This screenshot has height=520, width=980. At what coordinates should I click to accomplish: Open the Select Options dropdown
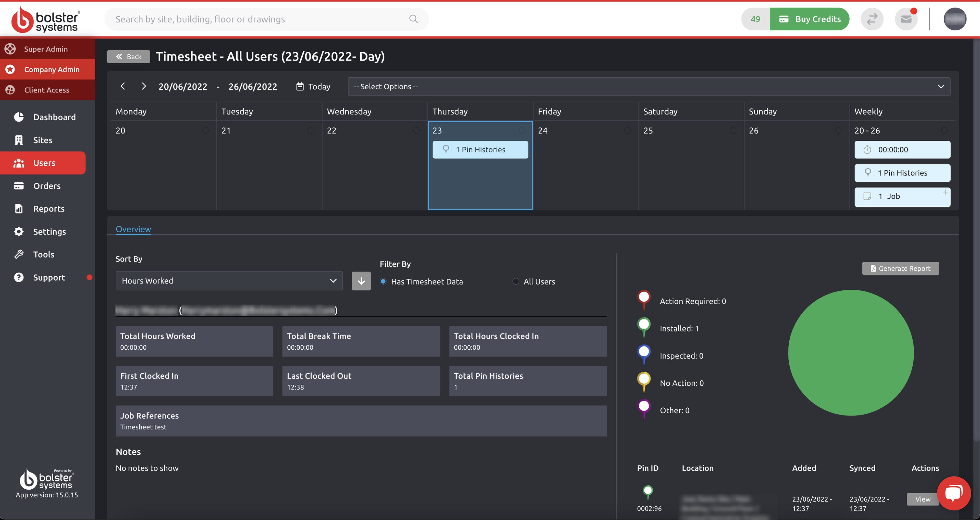point(649,86)
